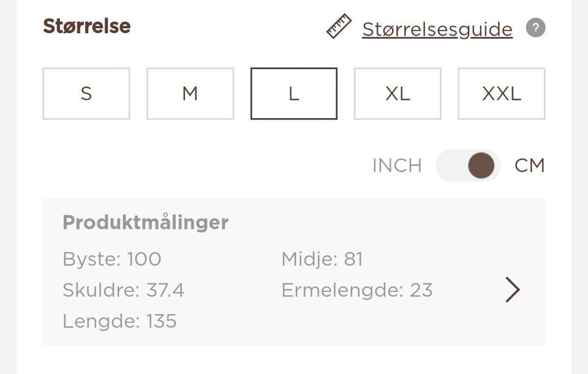
Task: Select size S
Action: coord(86,93)
